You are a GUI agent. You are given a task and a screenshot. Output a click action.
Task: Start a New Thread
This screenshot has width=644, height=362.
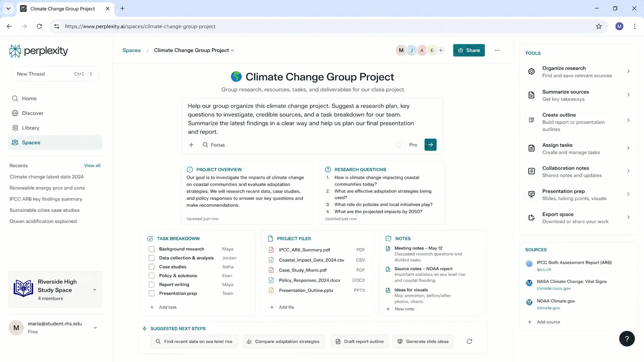(55, 74)
